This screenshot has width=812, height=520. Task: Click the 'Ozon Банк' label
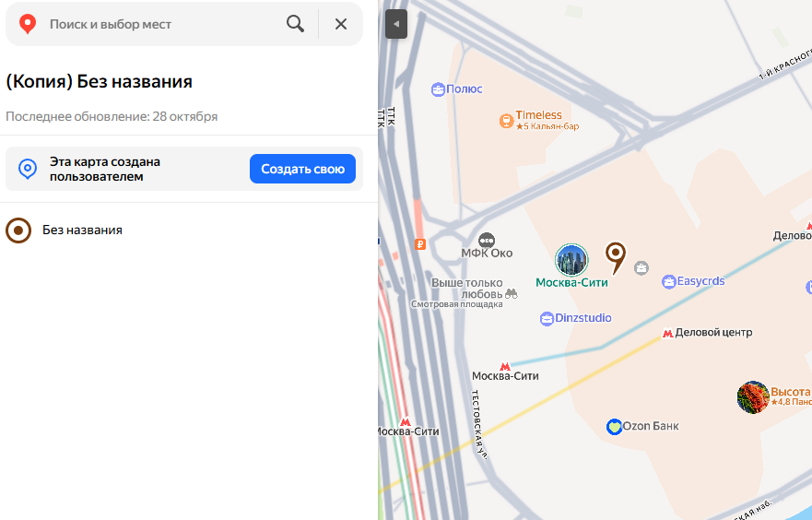(x=651, y=426)
